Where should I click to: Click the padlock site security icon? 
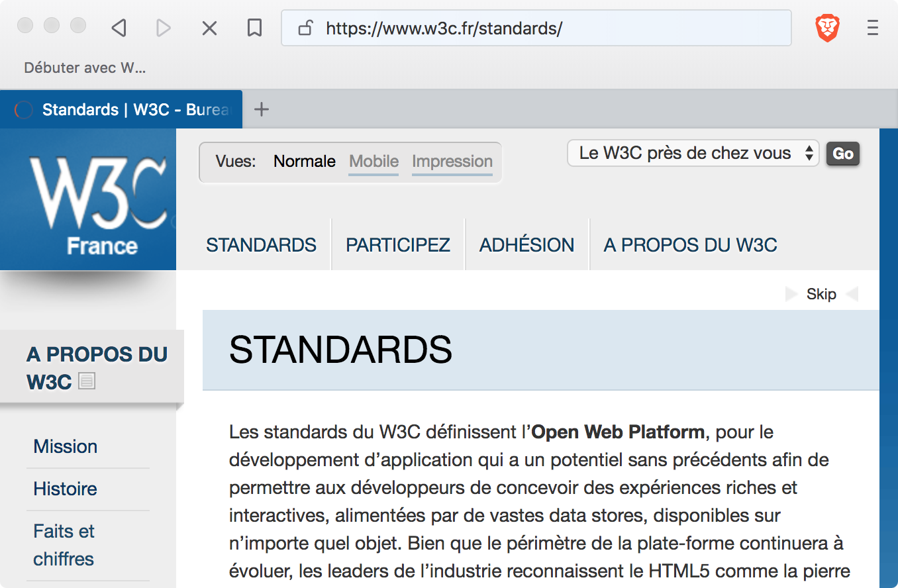[x=305, y=28]
